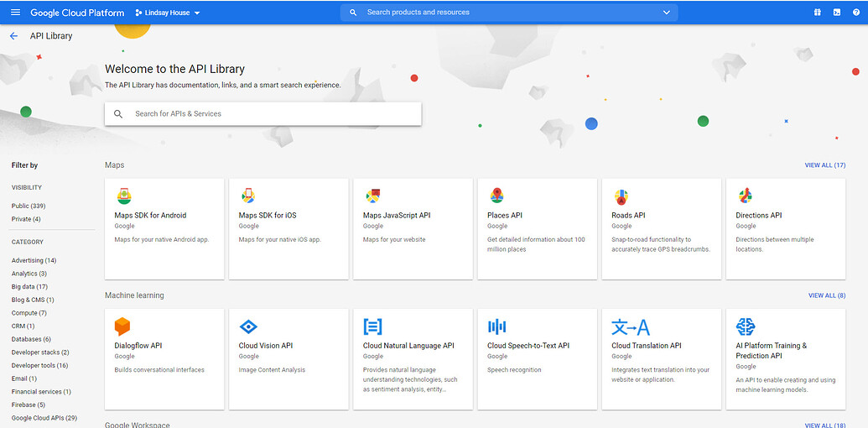Image resolution: width=868 pixels, height=428 pixels.
Task: Click the Cloud Speech-to-Text waveform icon
Action: [496, 326]
